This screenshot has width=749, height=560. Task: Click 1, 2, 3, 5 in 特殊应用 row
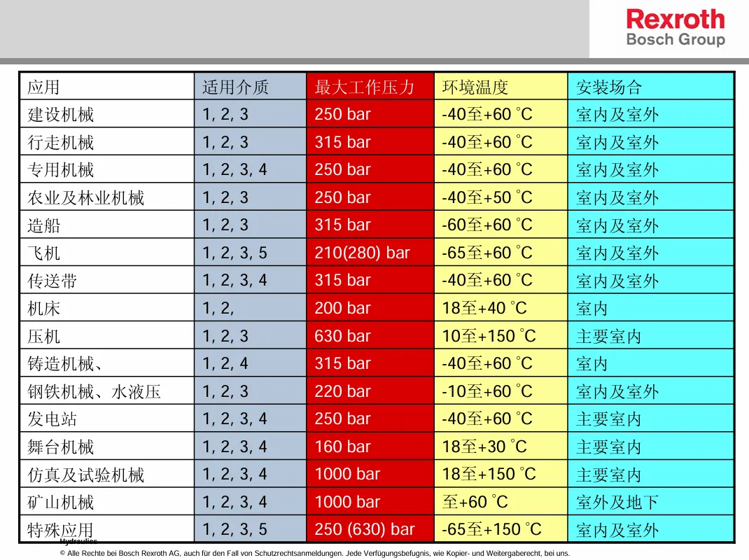pos(234,530)
